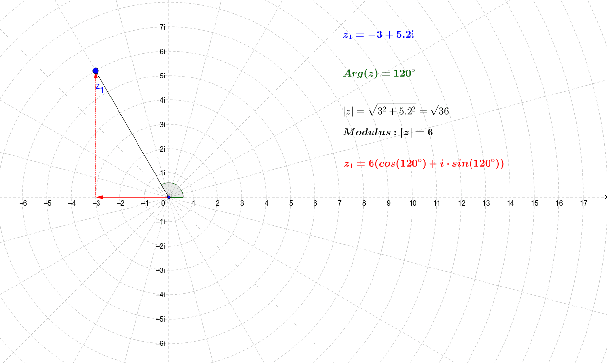Click the 7i label on imaginary axis
This screenshot has height=364, width=608.
[x=162, y=27]
